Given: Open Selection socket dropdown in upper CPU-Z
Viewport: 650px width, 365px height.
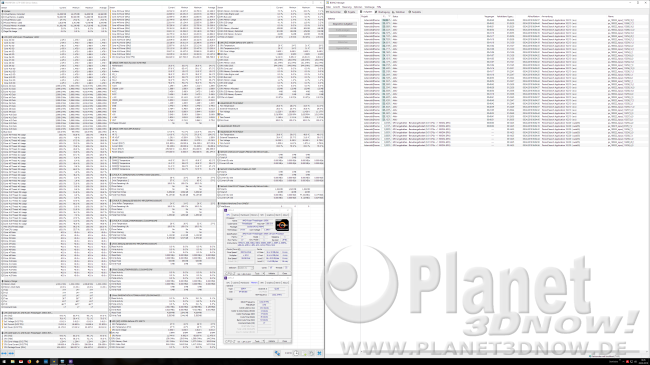Looking at the screenshot, I should pyautogui.click(x=246, y=268).
